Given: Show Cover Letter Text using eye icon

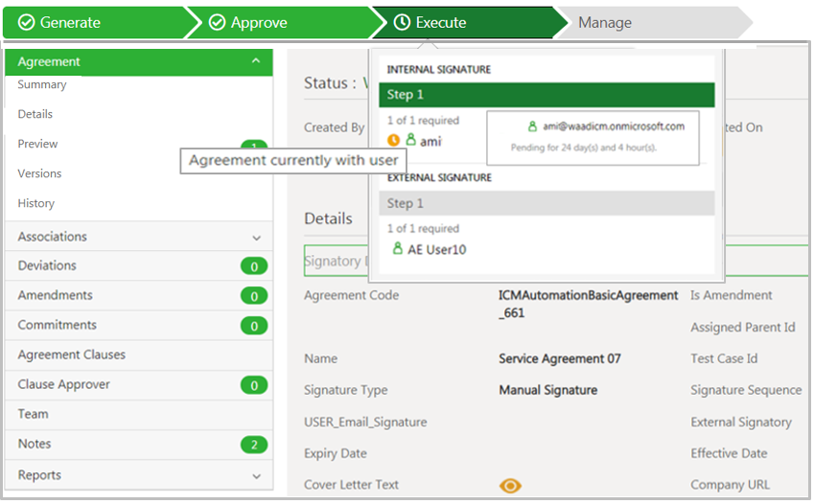Looking at the screenshot, I should pos(511,486).
